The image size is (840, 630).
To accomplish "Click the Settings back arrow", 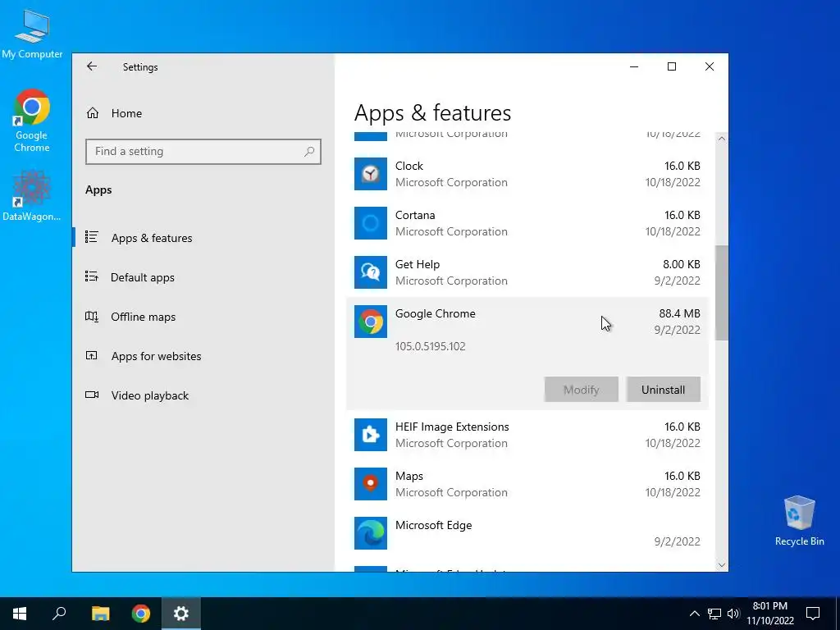I will (92, 66).
